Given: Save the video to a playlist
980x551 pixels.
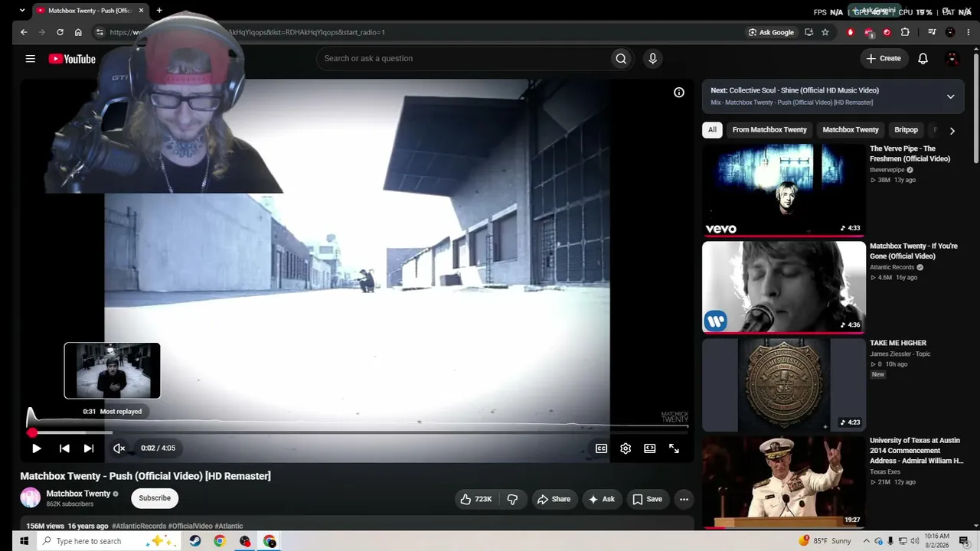Looking at the screenshot, I should (x=648, y=499).
